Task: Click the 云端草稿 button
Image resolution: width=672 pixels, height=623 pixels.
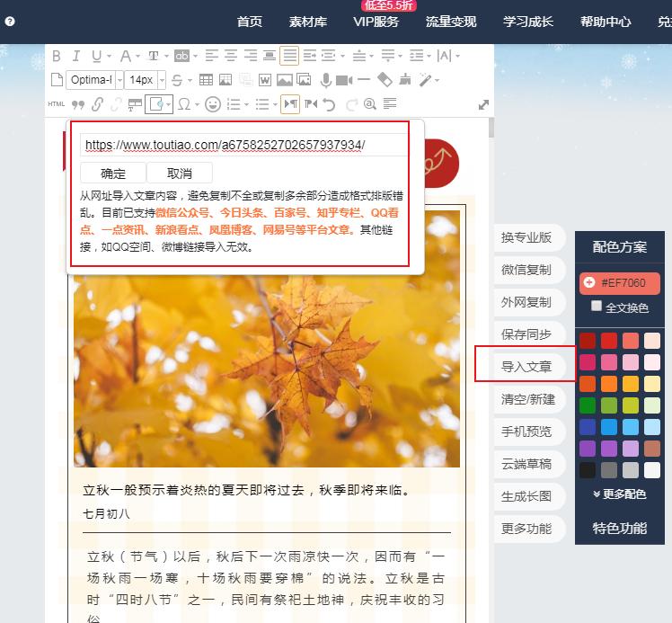Action: pyautogui.click(x=530, y=464)
